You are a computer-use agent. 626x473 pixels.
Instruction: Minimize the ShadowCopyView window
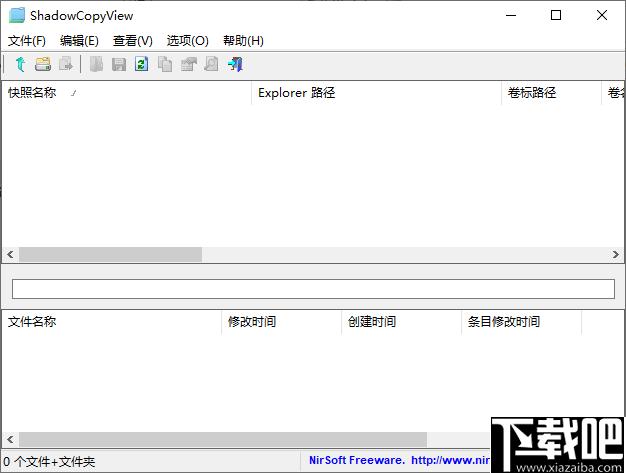511,15
